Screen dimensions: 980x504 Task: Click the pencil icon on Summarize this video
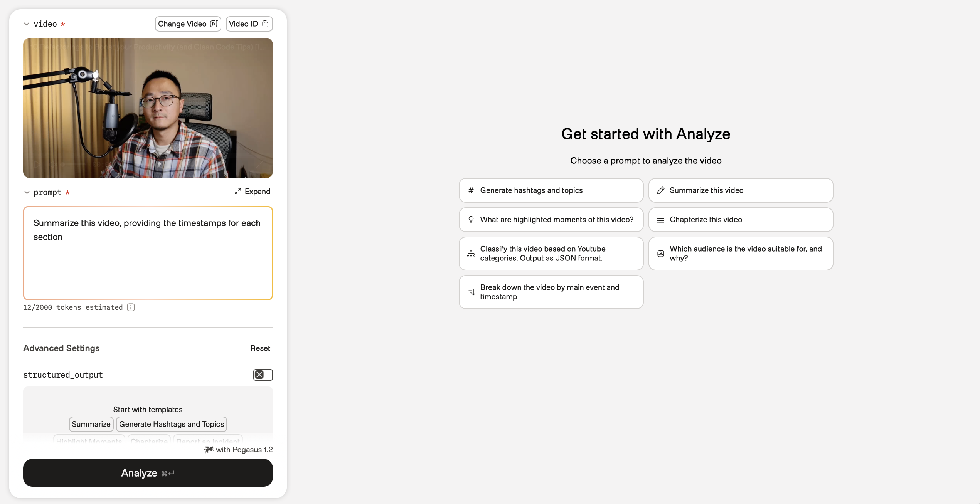(660, 190)
